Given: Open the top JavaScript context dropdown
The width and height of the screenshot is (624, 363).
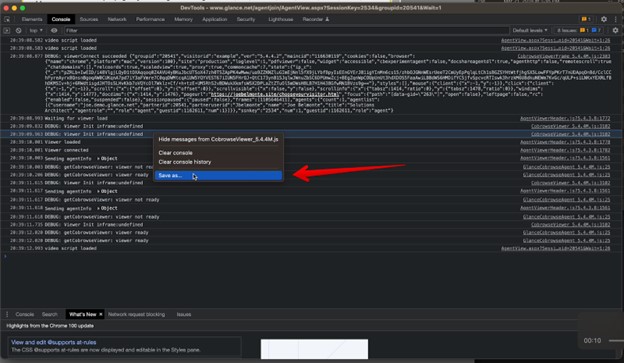Looking at the screenshot, I should [36, 30].
